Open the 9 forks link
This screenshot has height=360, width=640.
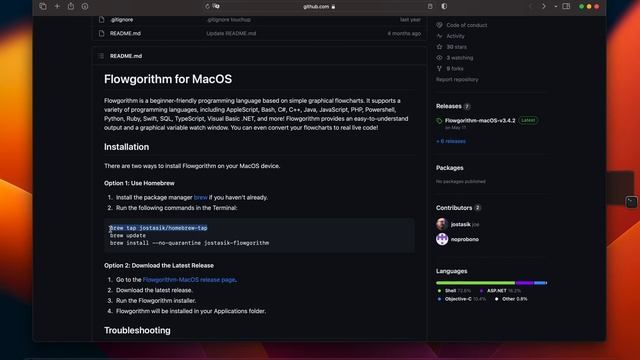455,69
